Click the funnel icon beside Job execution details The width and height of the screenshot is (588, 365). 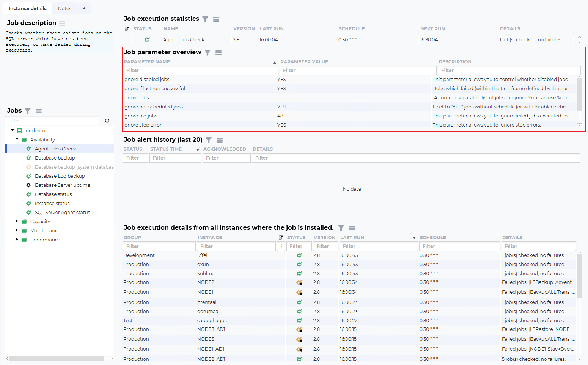click(341, 228)
